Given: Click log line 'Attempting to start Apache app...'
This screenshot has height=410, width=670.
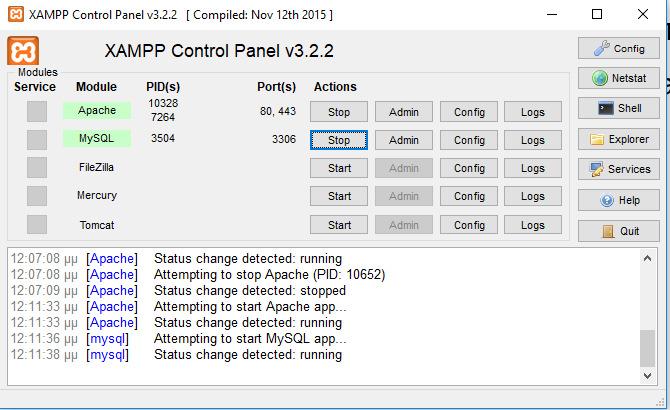Looking at the screenshot, I should coord(250,307).
